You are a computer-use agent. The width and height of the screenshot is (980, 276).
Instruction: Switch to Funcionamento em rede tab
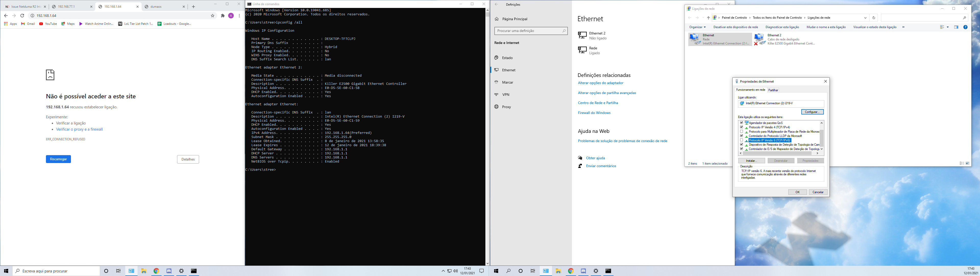point(751,90)
